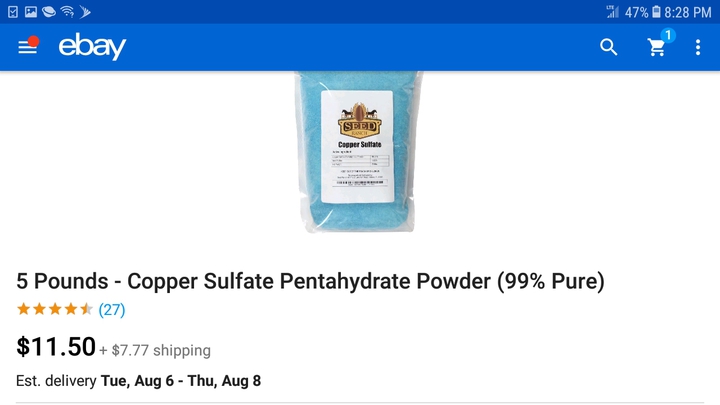Tap the eBay logo

(92, 46)
